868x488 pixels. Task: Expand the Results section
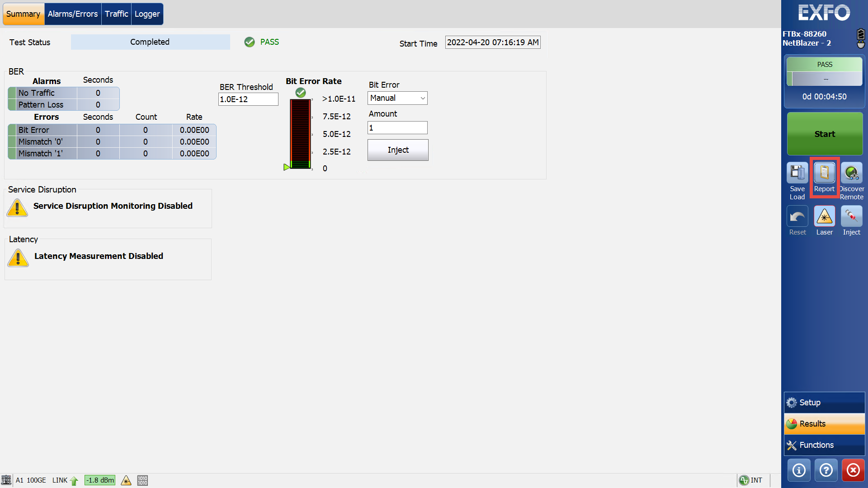click(825, 424)
